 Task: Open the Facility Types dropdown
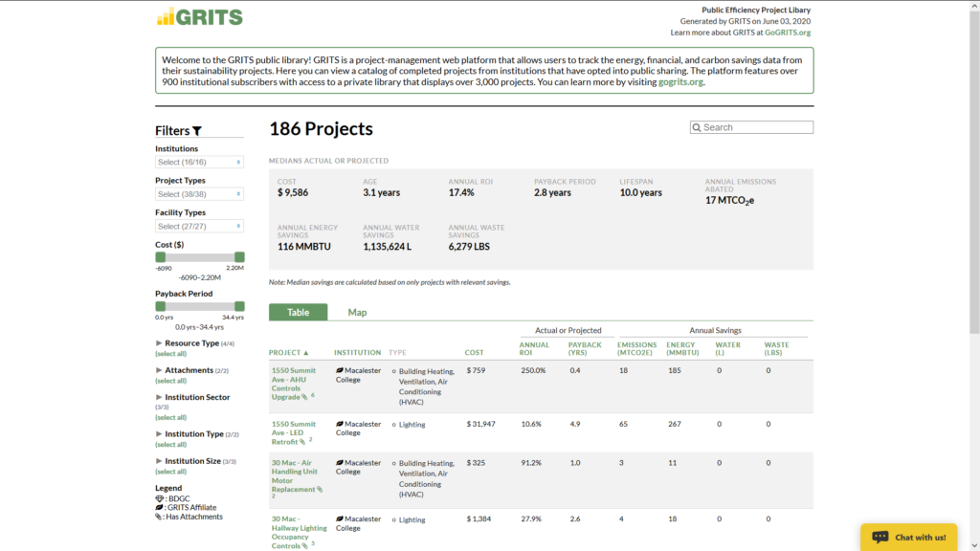[199, 227]
